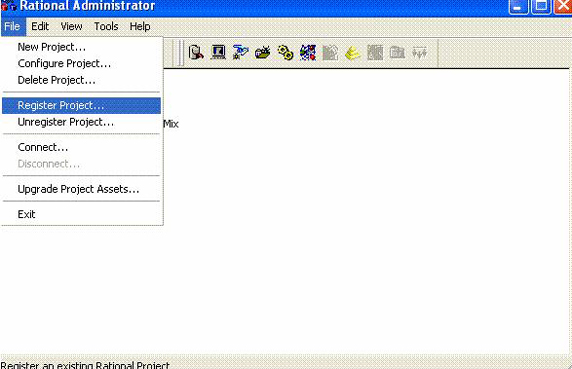
Task: Click the blue and red diagram toolbar icon
Action: tap(308, 53)
